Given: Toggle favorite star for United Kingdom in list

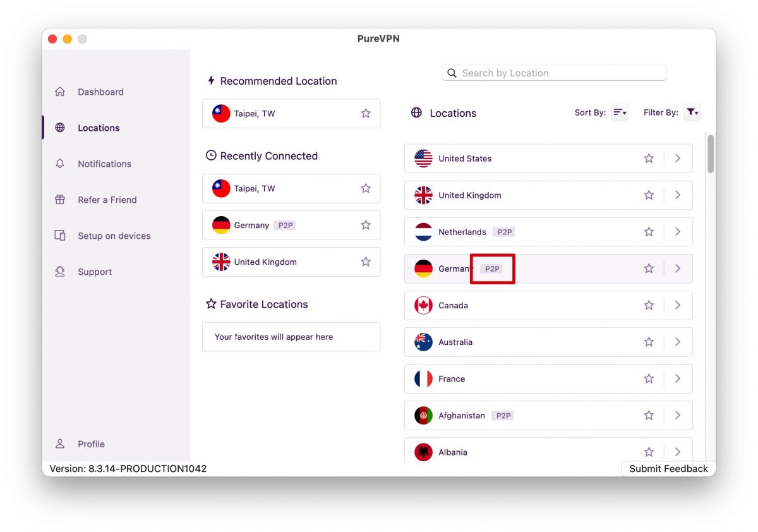Looking at the screenshot, I should pos(649,195).
